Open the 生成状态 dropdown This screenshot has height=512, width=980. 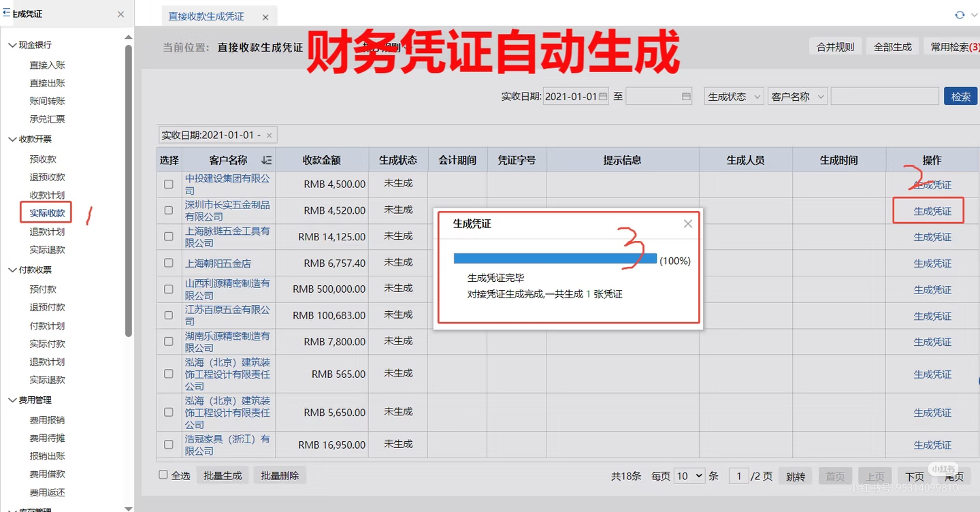point(734,97)
